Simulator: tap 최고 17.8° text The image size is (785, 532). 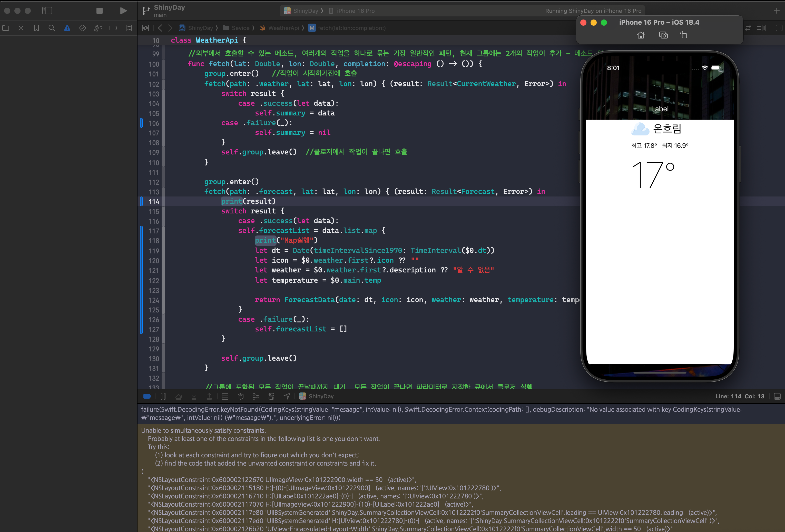coord(644,146)
